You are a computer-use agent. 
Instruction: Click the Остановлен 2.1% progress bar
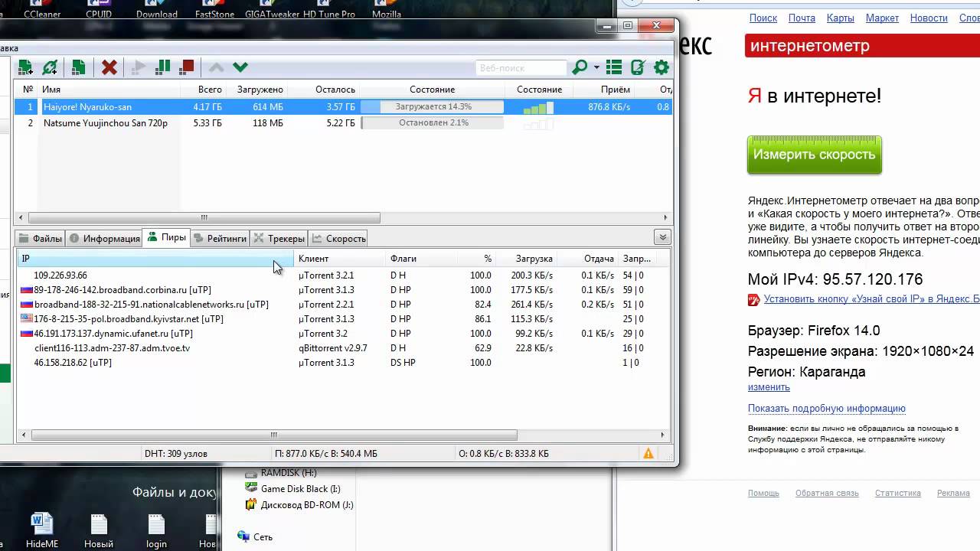(x=433, y=122)
